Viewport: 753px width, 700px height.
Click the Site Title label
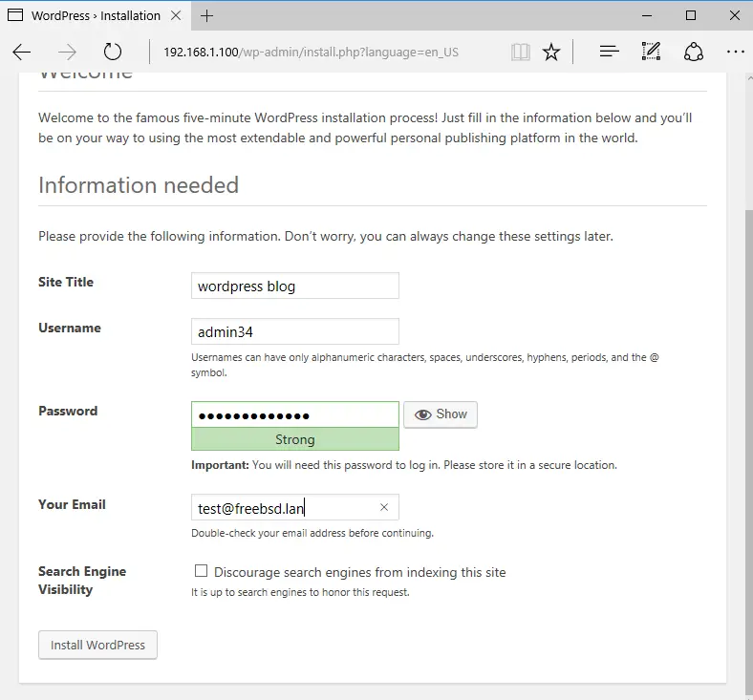coord(66,282)
